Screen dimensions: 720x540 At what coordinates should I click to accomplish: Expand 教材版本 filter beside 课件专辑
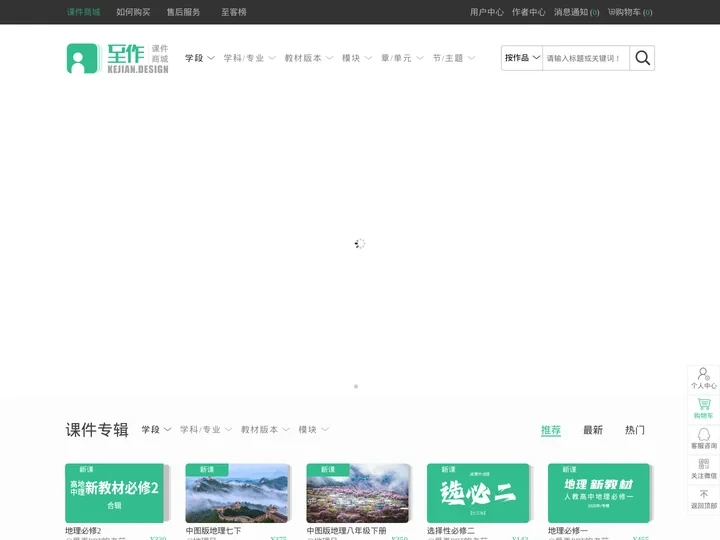click(265, 429)
